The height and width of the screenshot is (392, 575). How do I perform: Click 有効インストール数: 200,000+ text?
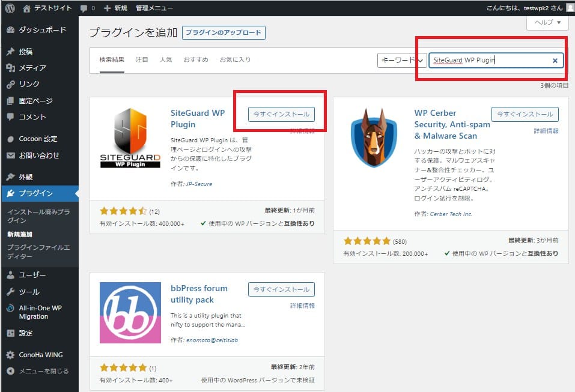point(385,253)
